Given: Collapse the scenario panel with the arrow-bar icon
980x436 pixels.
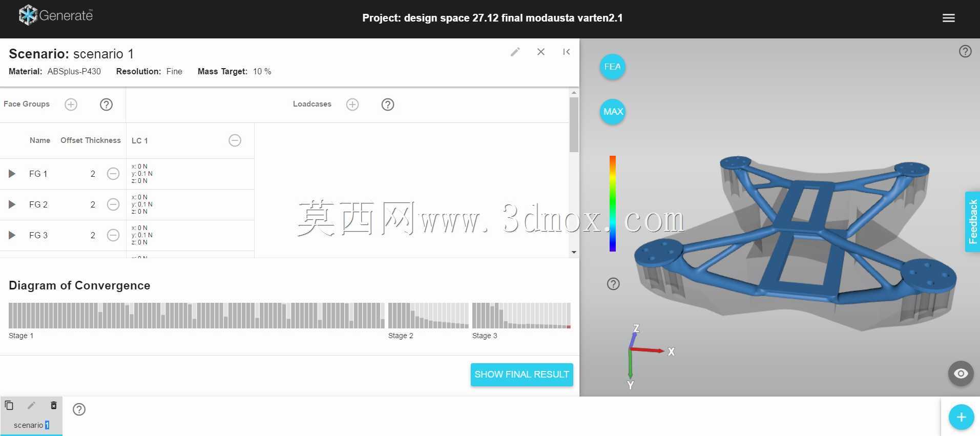Looking at the screenshot, I should [566, 52].
